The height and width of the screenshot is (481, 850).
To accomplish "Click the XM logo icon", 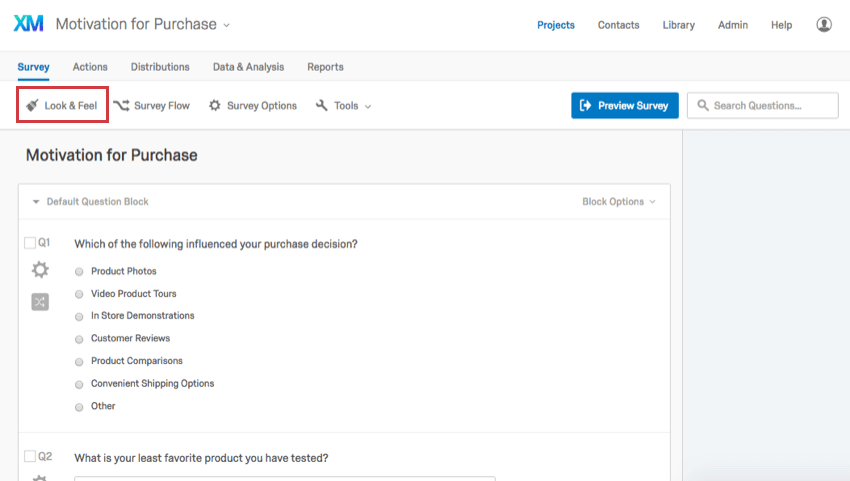I will 28,24.
